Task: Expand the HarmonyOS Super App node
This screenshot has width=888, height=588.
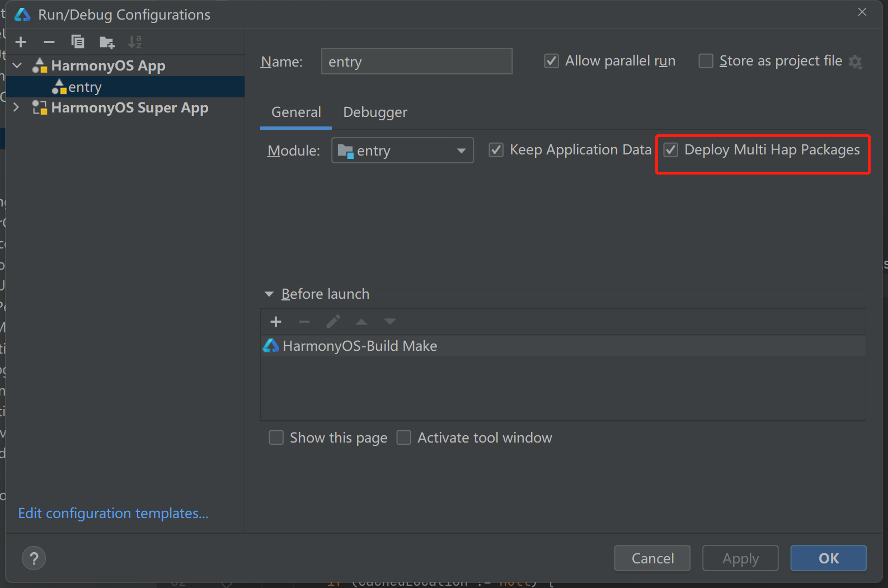Action: (16, 107)
